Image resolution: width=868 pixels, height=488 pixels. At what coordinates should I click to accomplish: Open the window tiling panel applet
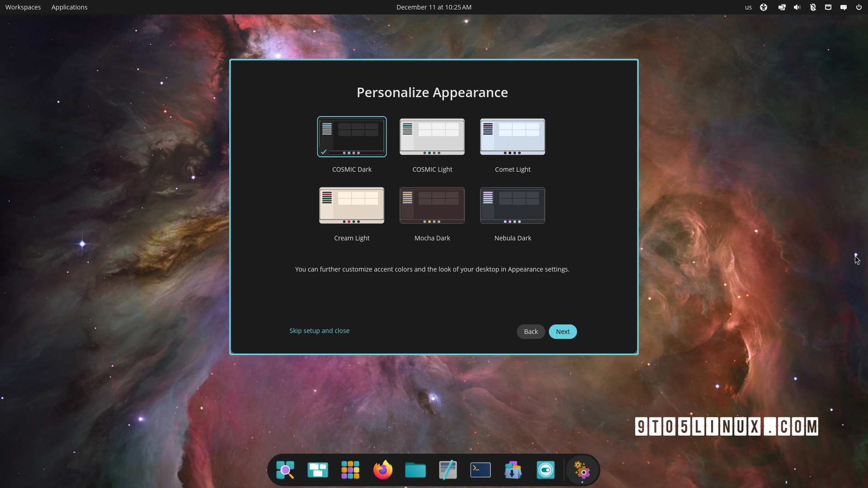[782, 7]
